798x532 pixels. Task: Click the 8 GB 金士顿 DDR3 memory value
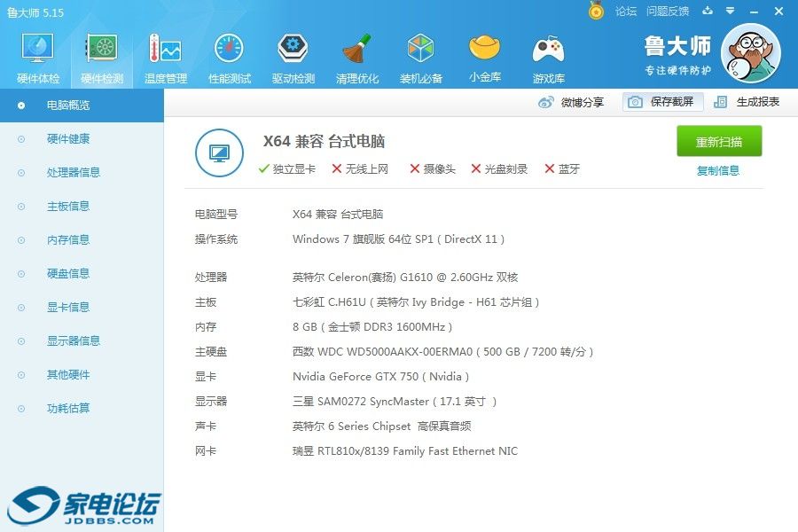[x=372, y=327]
